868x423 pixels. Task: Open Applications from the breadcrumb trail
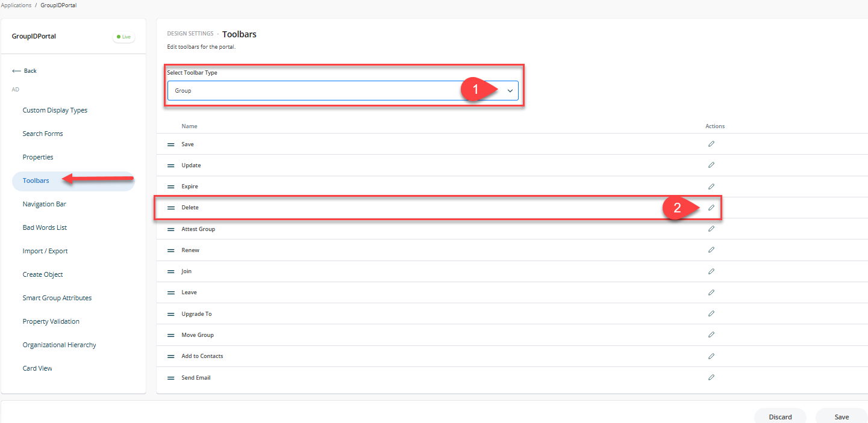(16, 5)
